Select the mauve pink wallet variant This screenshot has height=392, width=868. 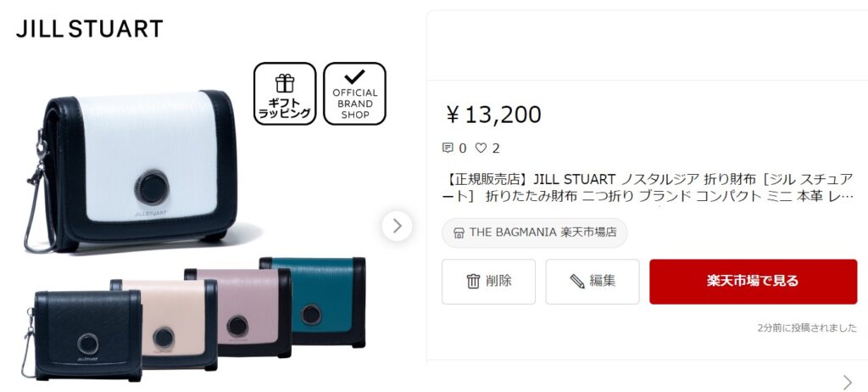[x=239, y=313]
